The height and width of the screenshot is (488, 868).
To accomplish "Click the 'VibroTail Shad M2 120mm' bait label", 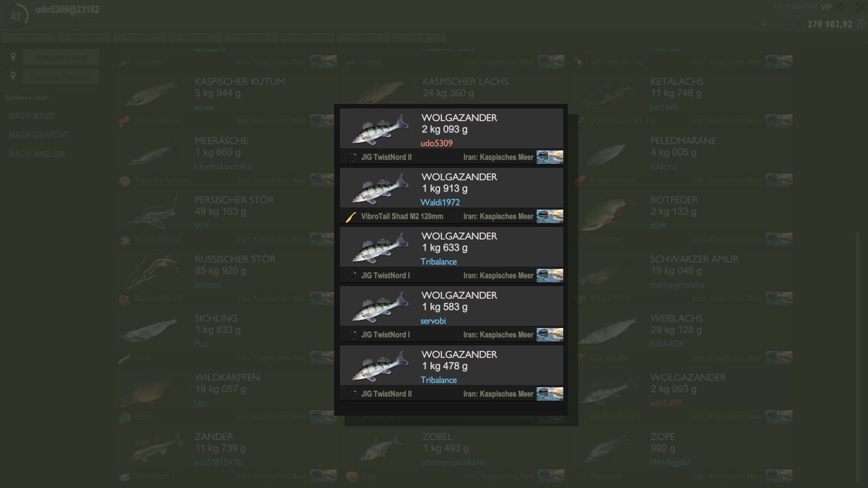I will pos(402,216).
